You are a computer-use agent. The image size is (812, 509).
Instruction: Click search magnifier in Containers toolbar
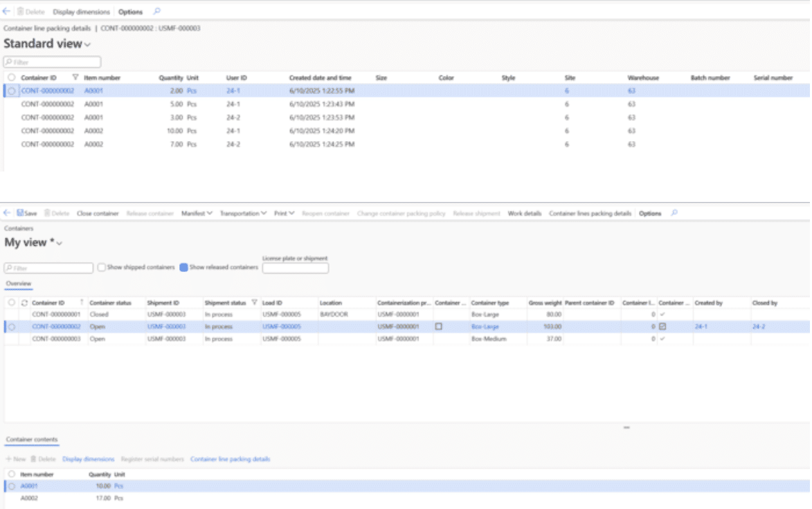[674, 214]
